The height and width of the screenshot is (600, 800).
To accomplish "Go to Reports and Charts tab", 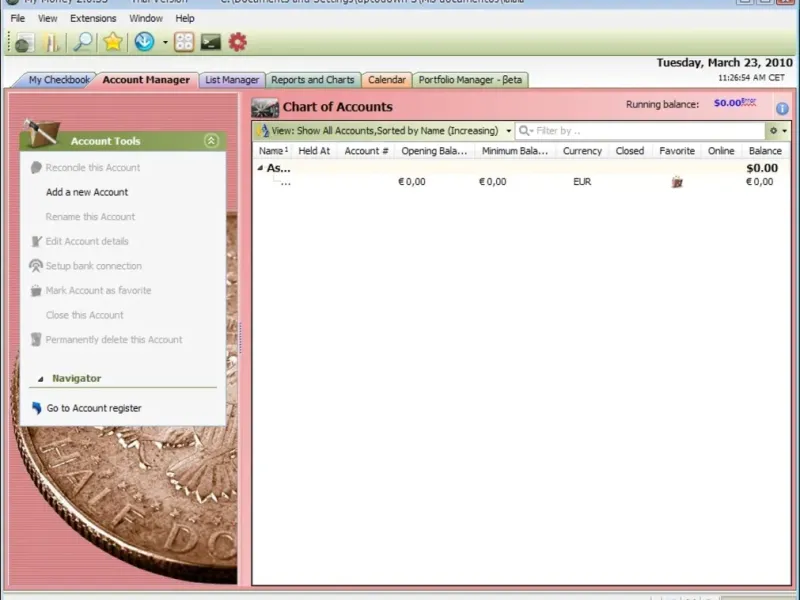I will click(x=313, y=80).
